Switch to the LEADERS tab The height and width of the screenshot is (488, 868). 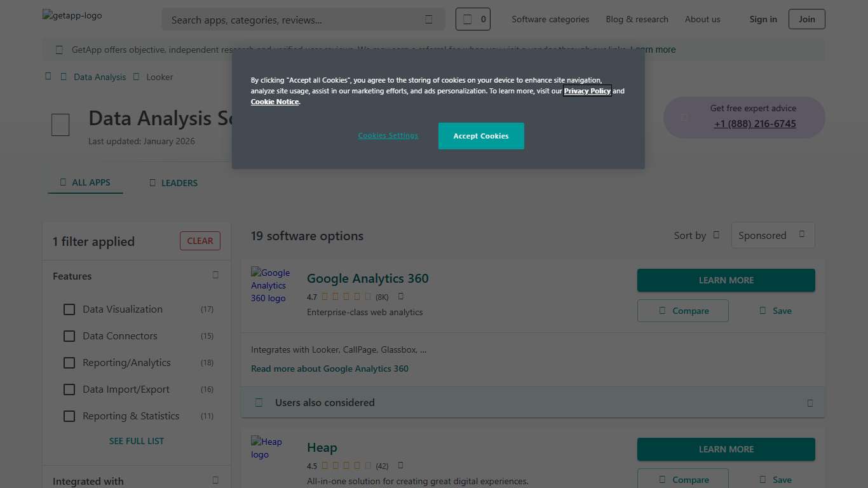(x=173, y=182)
